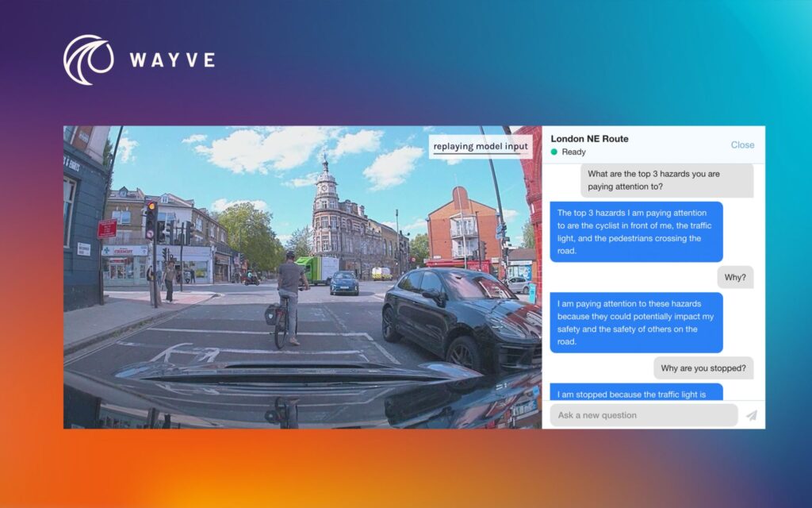Click the London NE Route title

click(x=589, y=139)
